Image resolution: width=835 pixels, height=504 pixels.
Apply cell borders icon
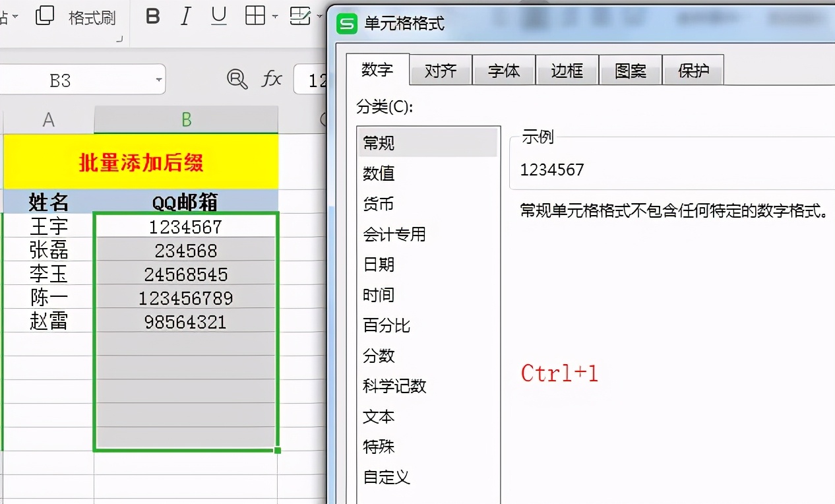[x=255, y=16]
